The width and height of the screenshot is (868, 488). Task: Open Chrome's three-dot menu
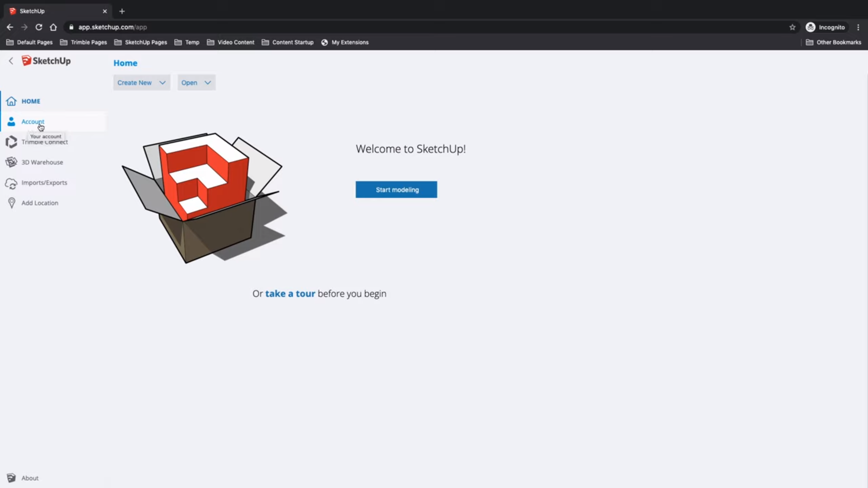pos(858,27)
